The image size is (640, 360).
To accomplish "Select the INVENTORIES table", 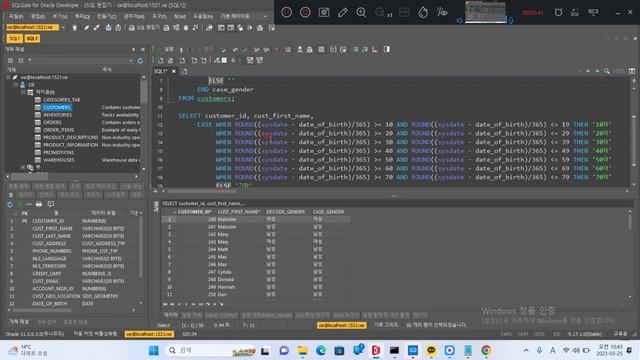I will pos(58,115).
